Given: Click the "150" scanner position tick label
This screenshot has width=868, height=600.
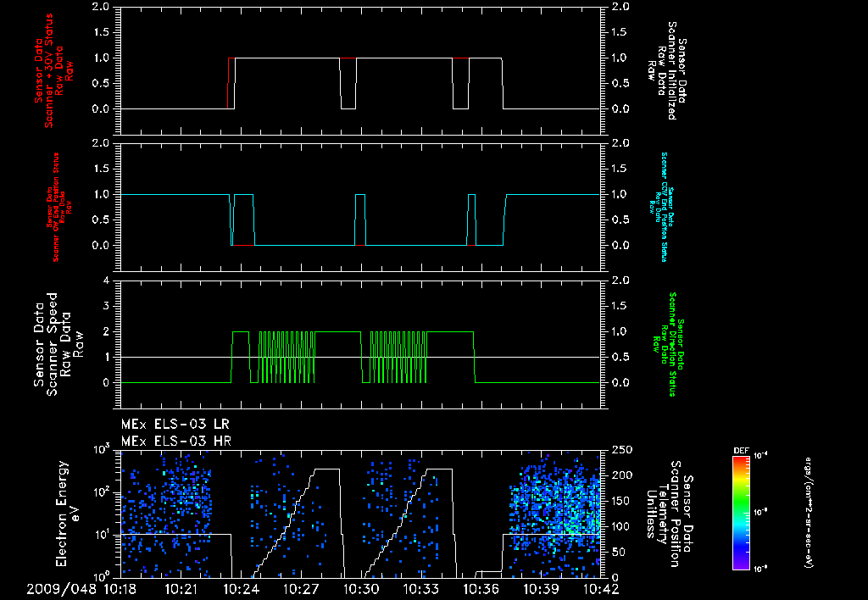Looking at the screenshot, I should pos(621,501).
